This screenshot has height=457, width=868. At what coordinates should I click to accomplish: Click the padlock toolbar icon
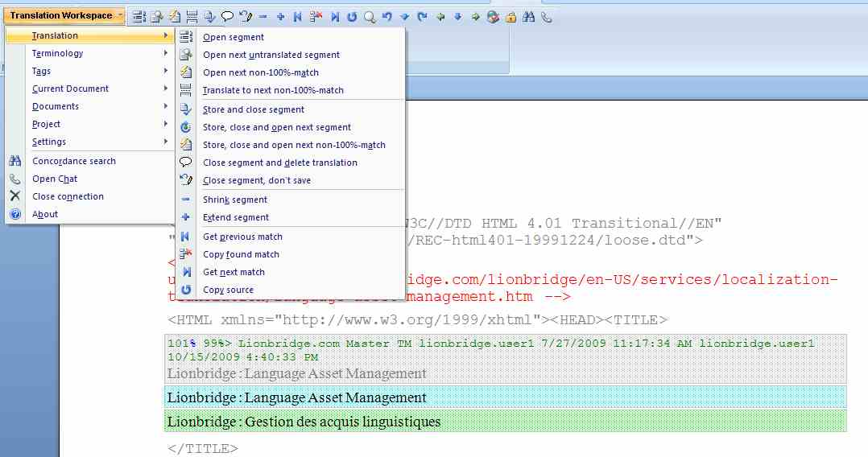511,17
